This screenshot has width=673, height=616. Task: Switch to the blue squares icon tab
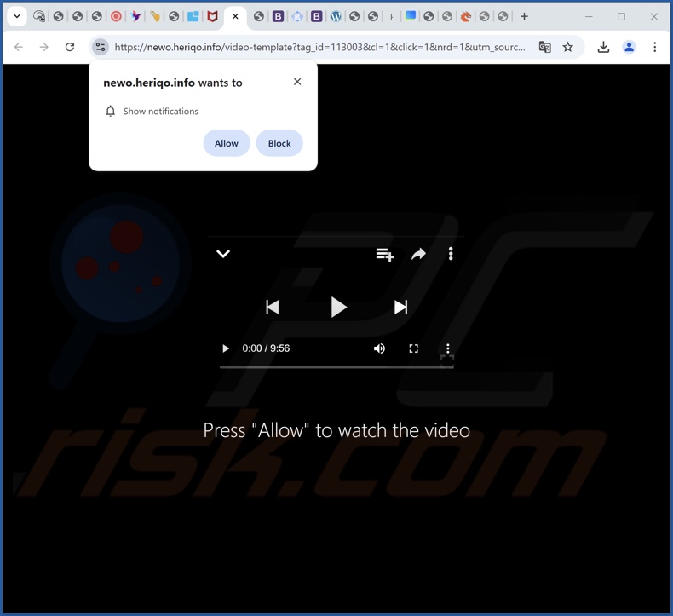(193, 17)
